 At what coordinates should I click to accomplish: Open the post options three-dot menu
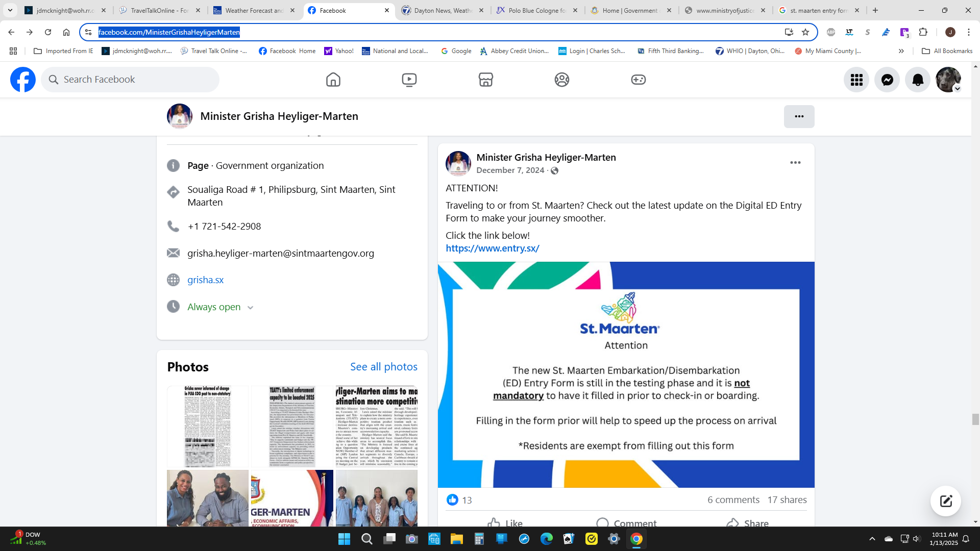(x=795, y=163)
